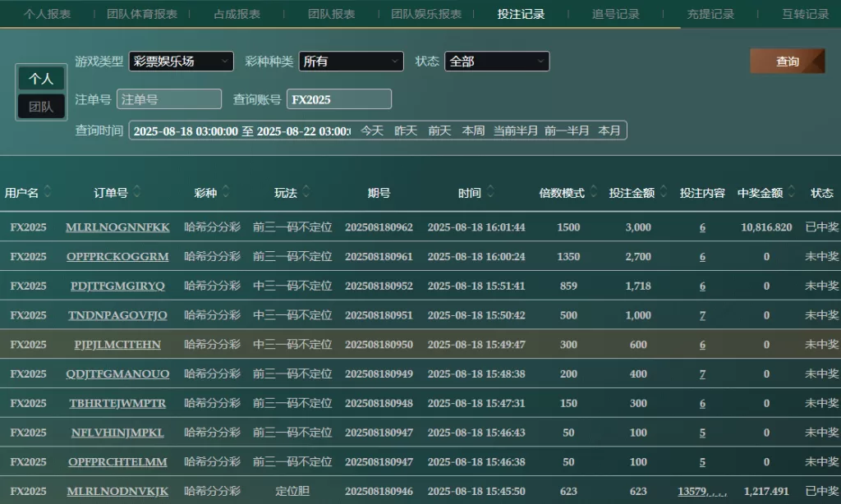This screenshot has height=504, width=841.
Task: Select the 投注记录 tab
Action: click(521, 14)
